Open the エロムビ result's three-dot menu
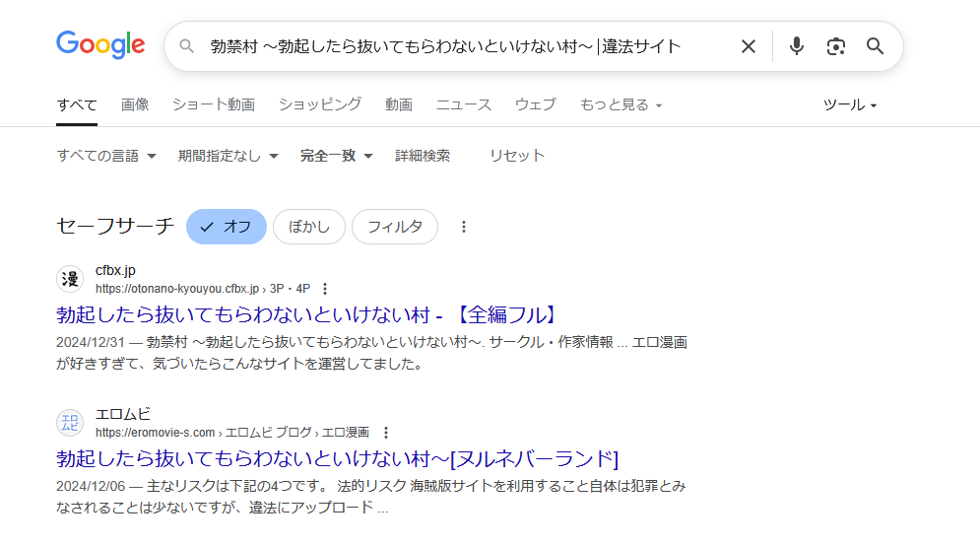Viewport: 980px width, 547px height. click(386, 433)
